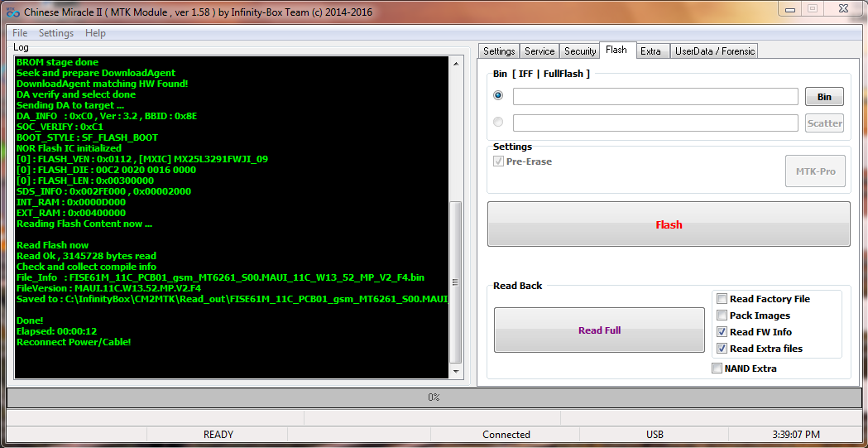Enable the Pack Images checkbox
Screen dimensions: 868x448
[x=722, y=316]
